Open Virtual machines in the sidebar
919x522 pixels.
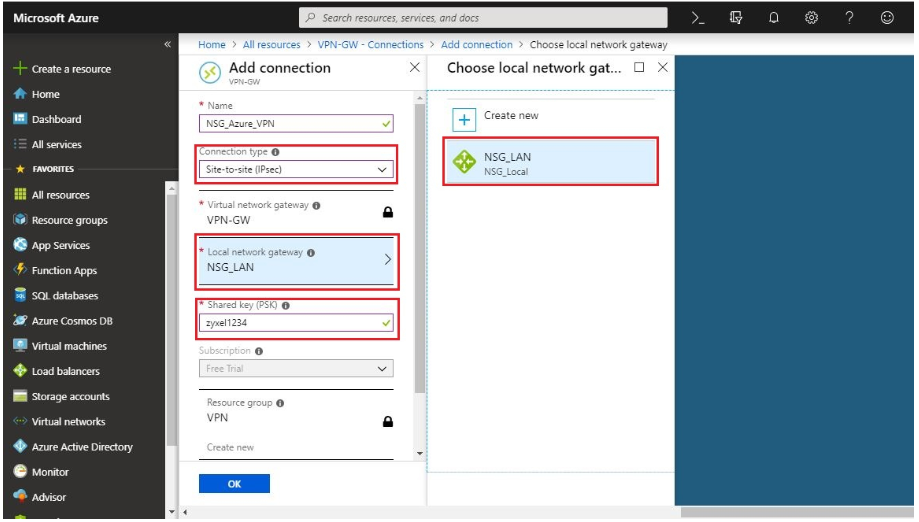coord(69,346)
